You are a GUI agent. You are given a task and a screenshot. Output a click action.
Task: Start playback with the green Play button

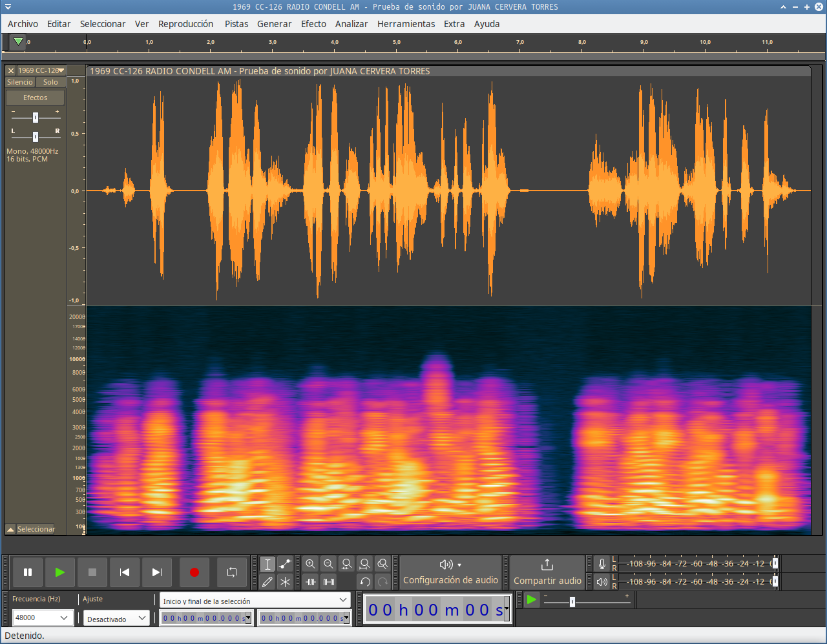60,572
